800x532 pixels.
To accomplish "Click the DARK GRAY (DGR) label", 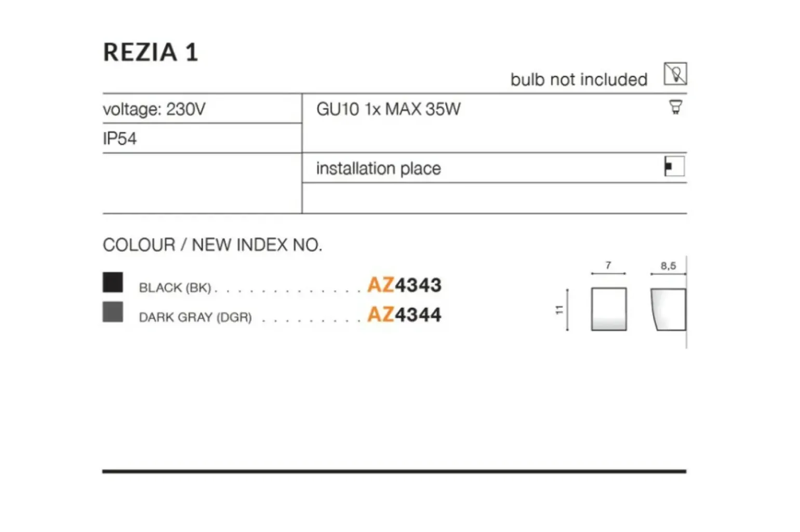I will 195,317.
